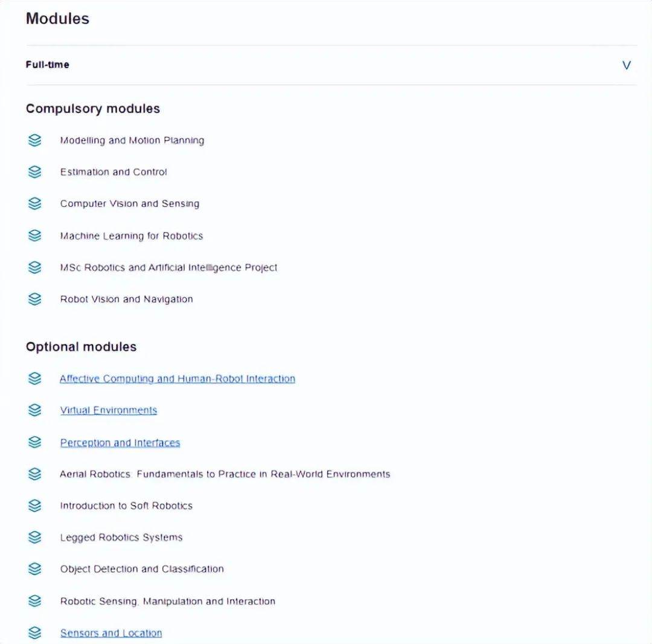Image resolution: width=652 pixels, height=644 pixels.
Task: Click stack icon beside Machine Learning for Robotics
Action: 35,236
